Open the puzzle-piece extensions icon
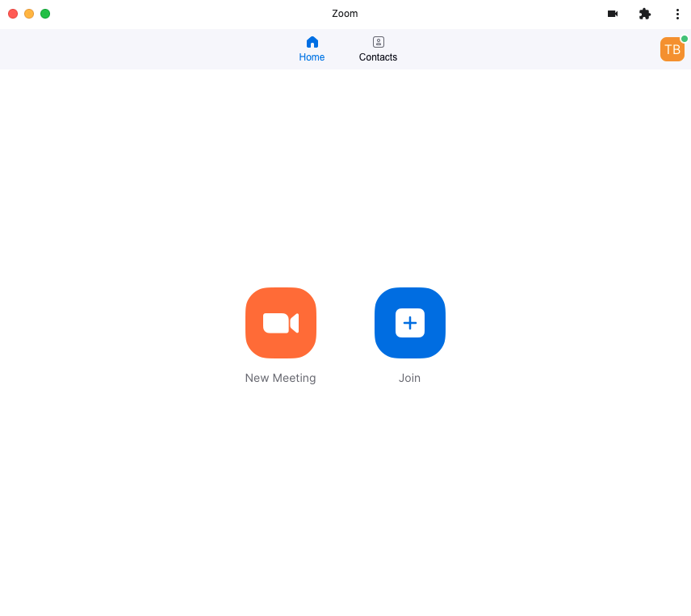 click(645, 14)
